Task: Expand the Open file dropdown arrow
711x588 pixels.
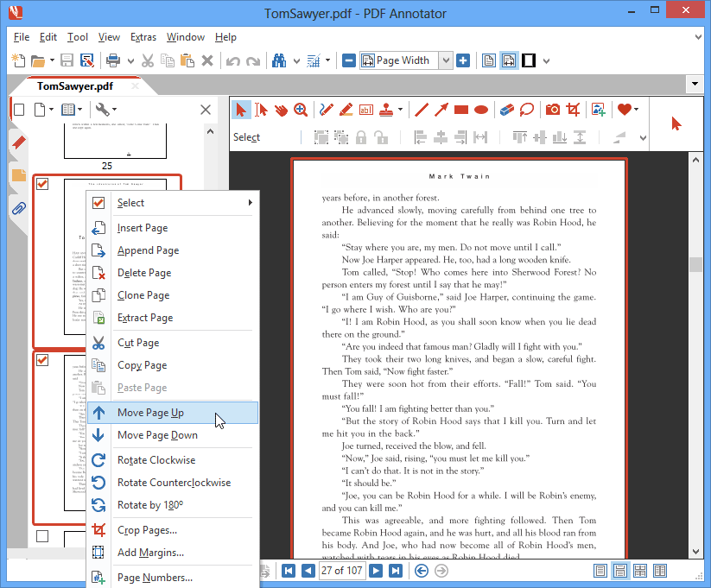Action: 52,60
